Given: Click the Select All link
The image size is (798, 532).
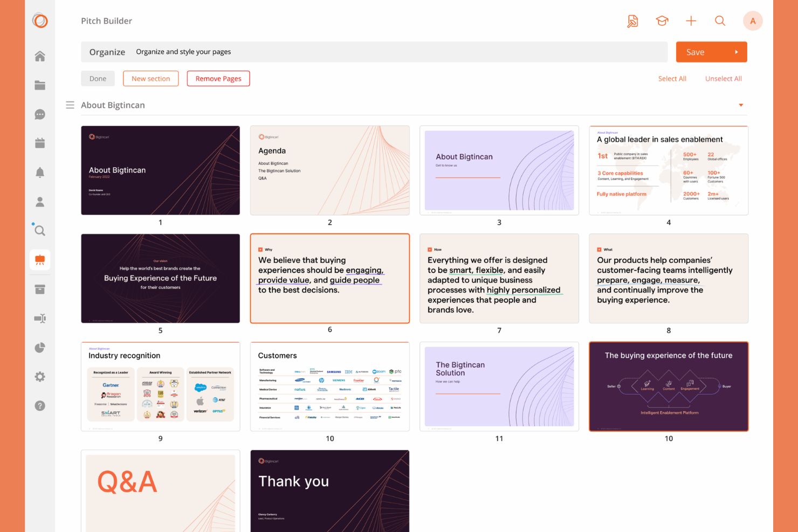Looking at the screenshot, I should coord(672,79).
